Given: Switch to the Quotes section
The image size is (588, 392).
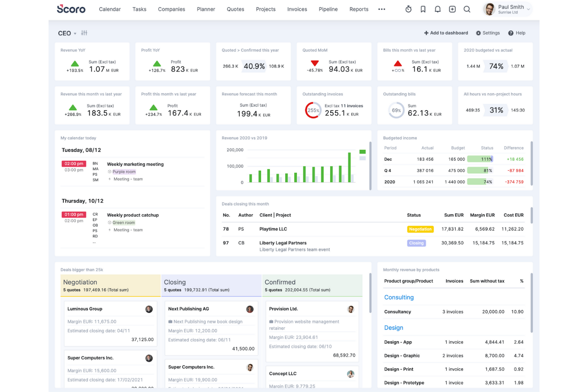Looking at the screenshot, I should click(235, 9).
